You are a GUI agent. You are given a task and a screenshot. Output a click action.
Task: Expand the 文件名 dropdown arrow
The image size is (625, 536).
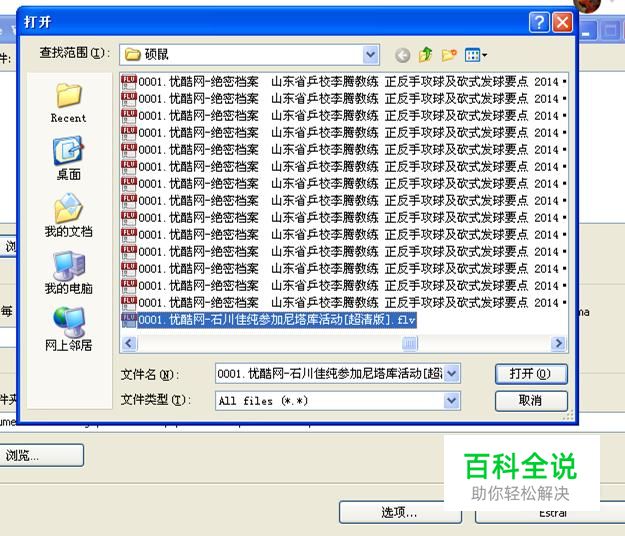(x=452, y=374)
